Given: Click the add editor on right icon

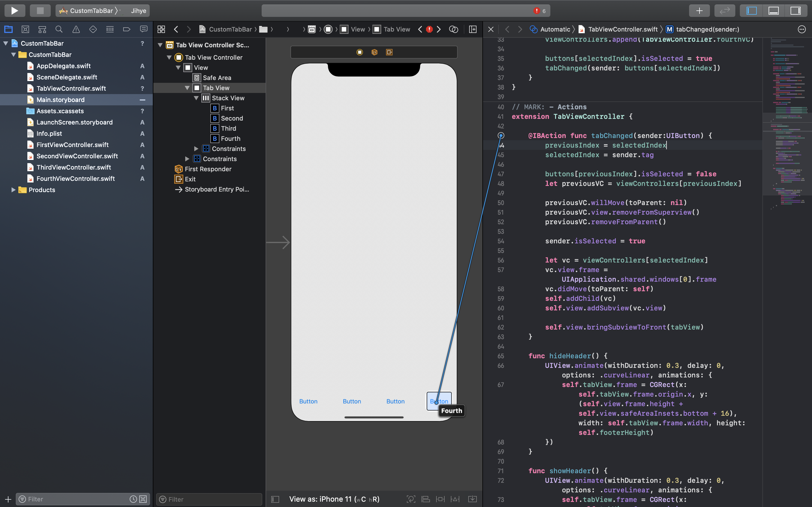Looking at the screenshot, I should (473, 30).
